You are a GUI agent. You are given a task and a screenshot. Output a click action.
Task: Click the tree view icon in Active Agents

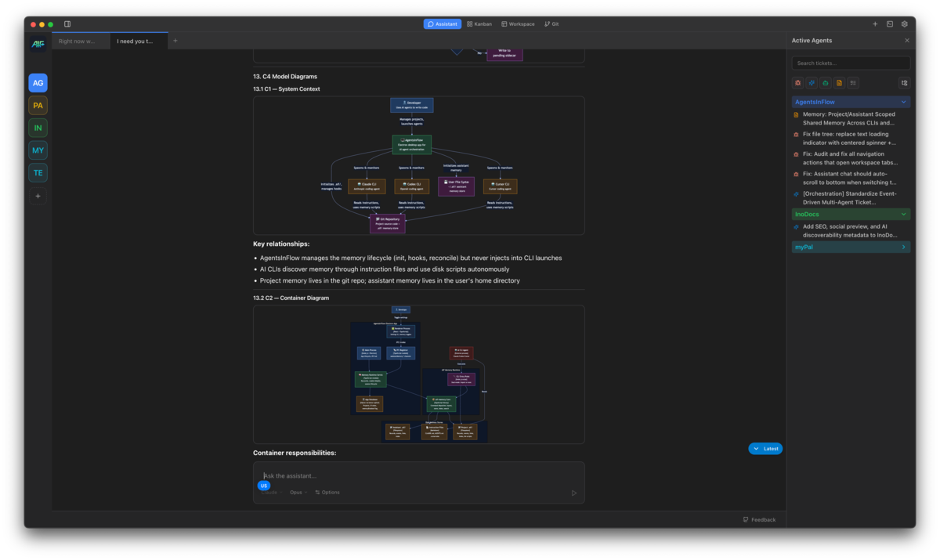tap(905, 82)
